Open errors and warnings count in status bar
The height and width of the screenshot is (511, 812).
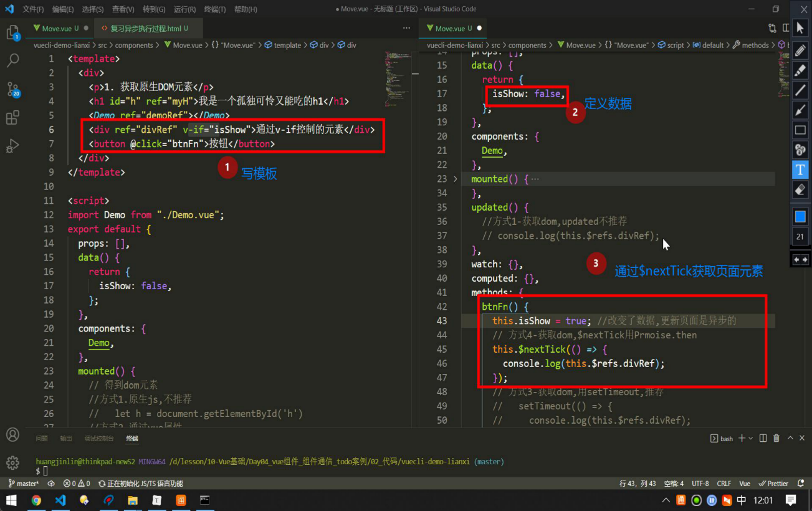tap(77, 484)
